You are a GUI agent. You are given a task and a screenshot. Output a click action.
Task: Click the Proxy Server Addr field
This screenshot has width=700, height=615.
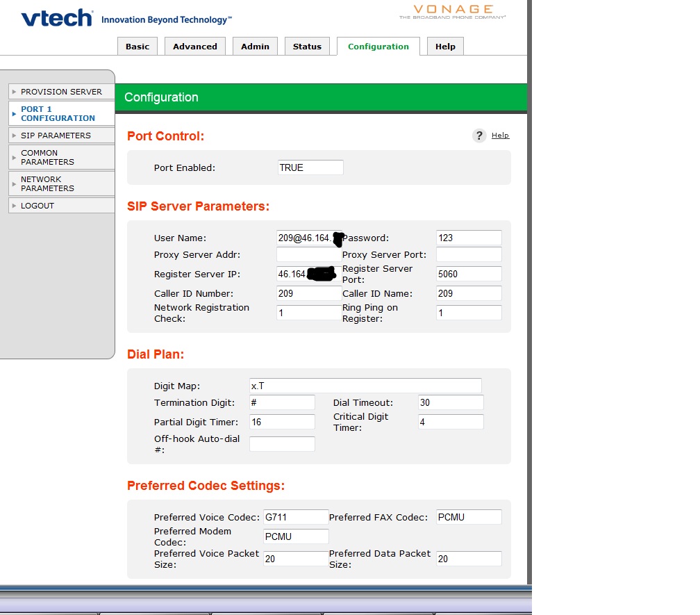(x=309, y=254)
